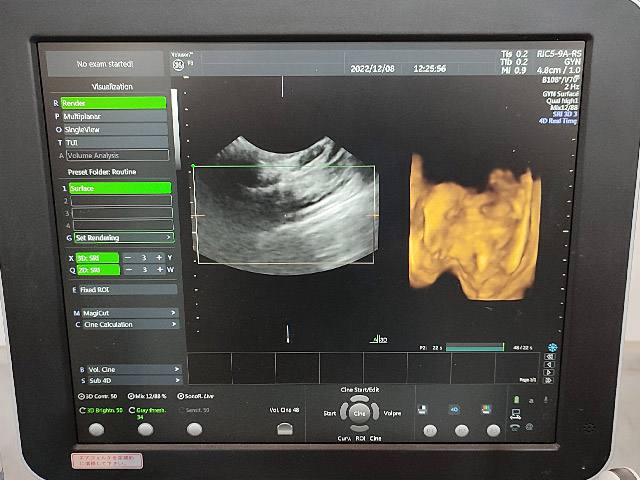Click the empty preset slot 3
The height and width of the screenshot is (480, 640).
[122, 213]
